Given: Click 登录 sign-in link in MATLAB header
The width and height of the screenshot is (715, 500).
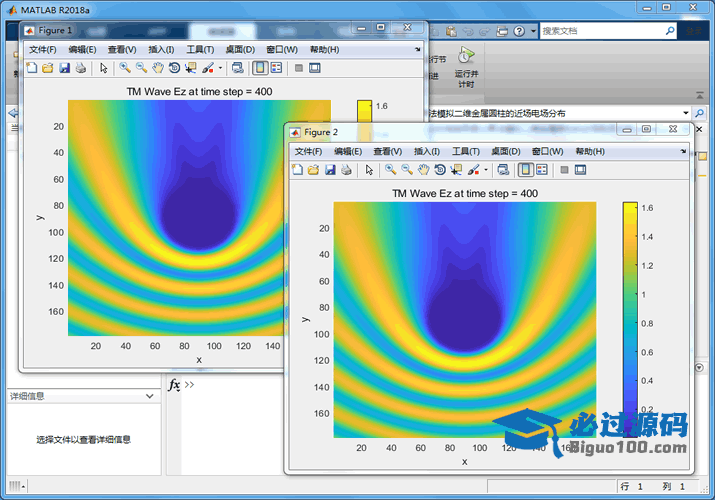Looking at the screenshot, I should [694, 31].
